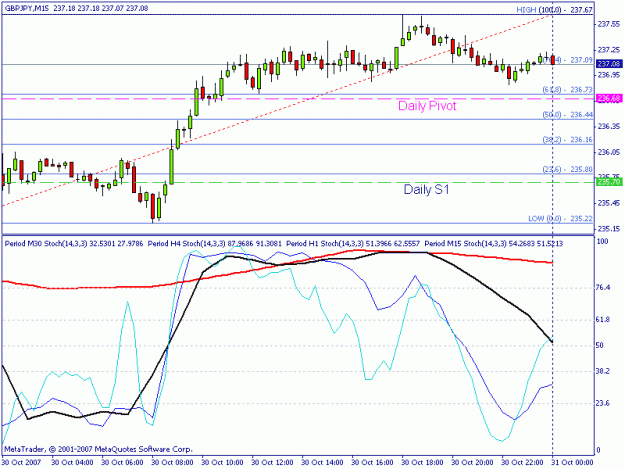This screenshot has width=625, height=469.
Task: Select the (23.6) - 235.80 Fibonacci label
Action: (x=568, y=169)
